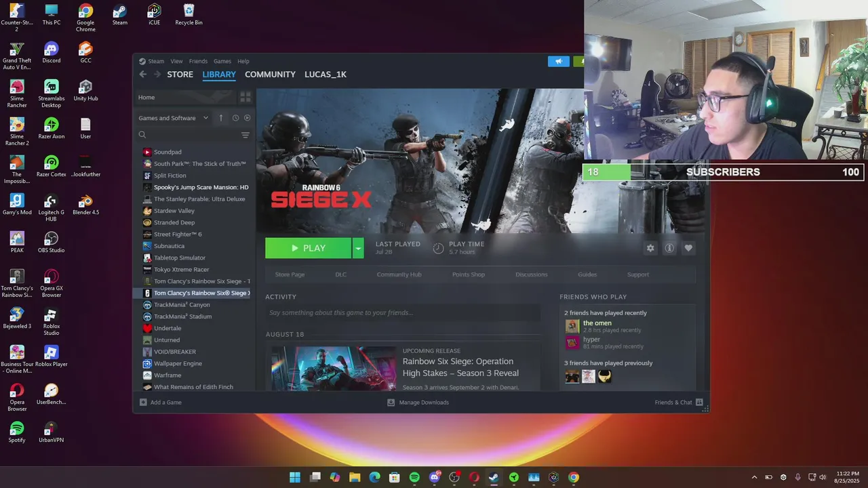868x488 pixels.
Task: Open the Support link
Action: pos(638,274)
